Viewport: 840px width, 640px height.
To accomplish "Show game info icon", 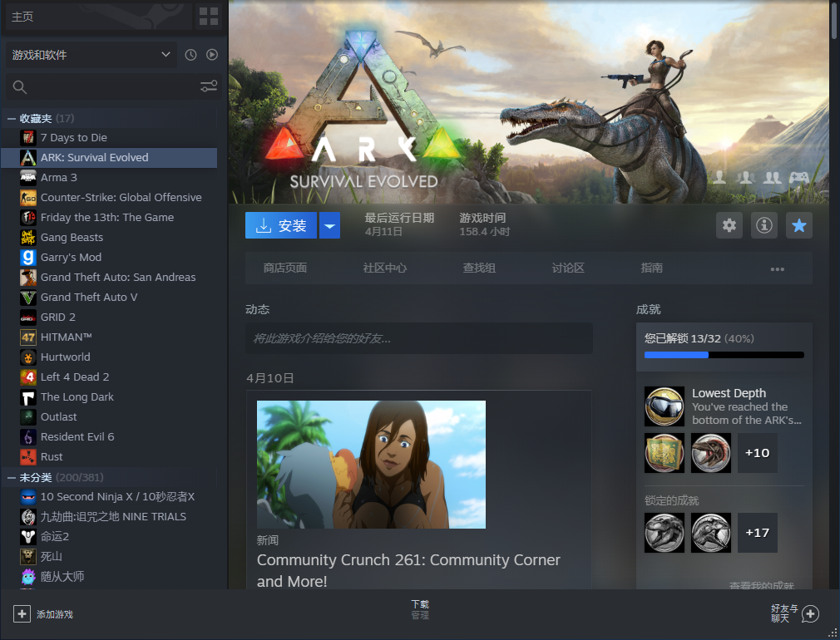I will pyautogui.click(x=764, y=225).
